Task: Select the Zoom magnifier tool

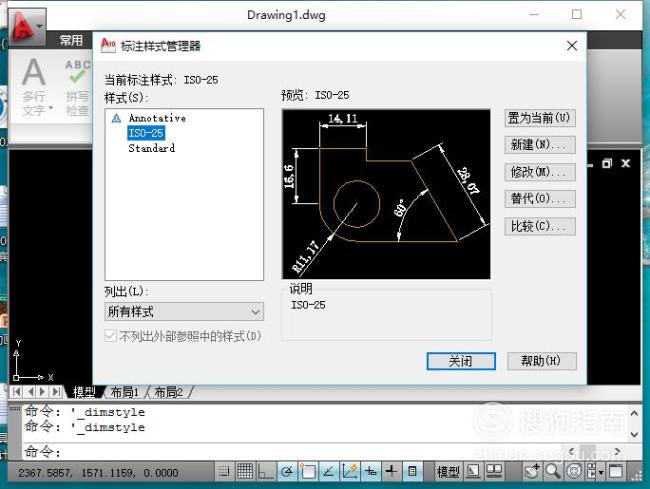Action: click(x=553, y=471)
